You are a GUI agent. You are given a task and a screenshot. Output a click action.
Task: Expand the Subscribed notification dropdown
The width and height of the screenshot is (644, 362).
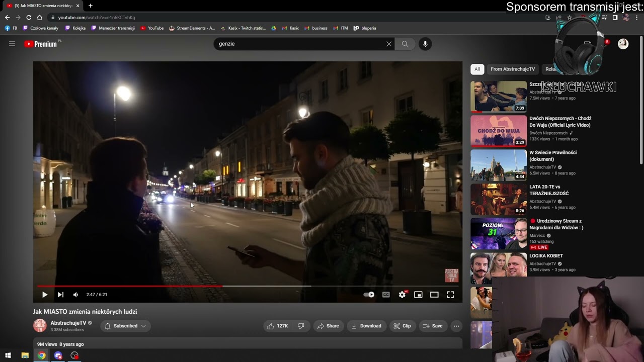(125, 326)
